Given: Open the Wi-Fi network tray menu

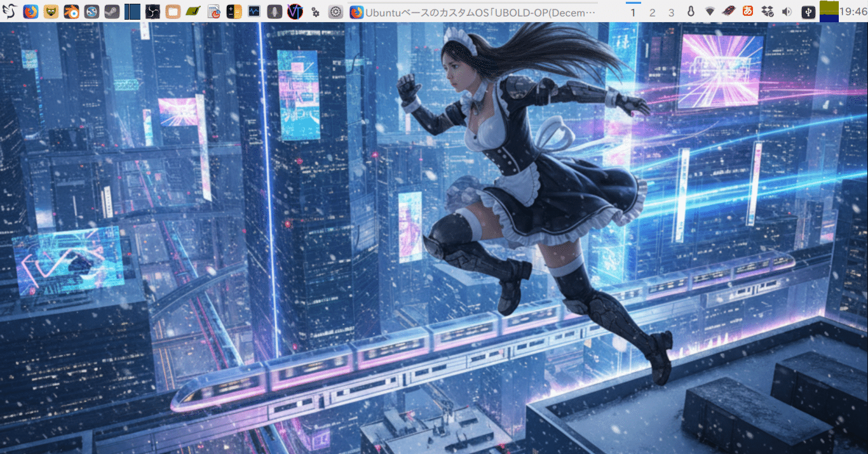Looking at the screenshot, I should click(710, 11).
